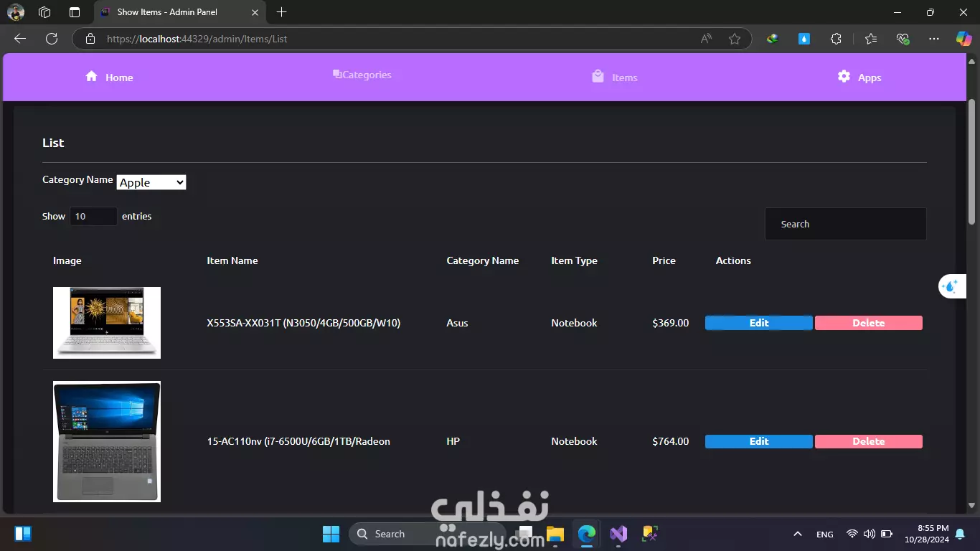Open the blue drop extension icon
The image size is (980, 551).
tap(804, 39)
